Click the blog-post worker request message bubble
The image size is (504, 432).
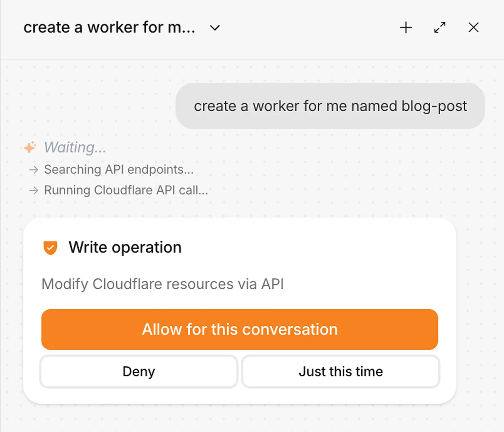click(x=330, y=106)
